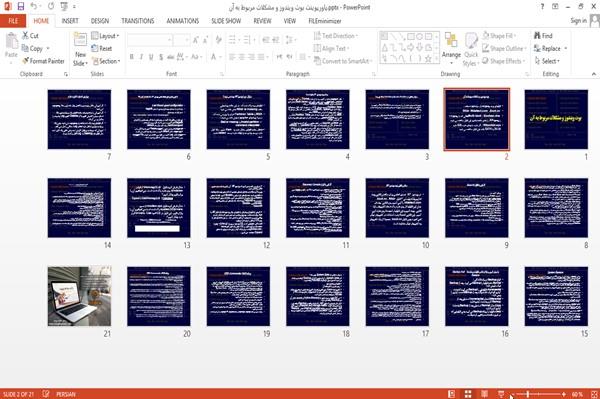Switch to Normal view in status bar
This screenshot has height=399, width=600.
[452, 394]
